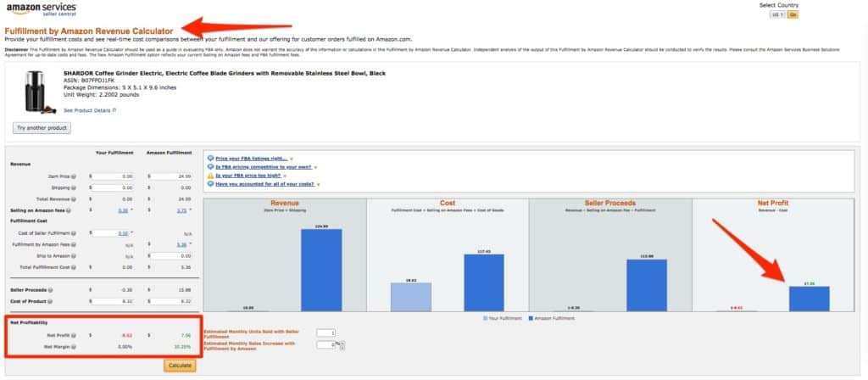The image size is (868, 380).
Task: Expand Your Fulfillment Selling on Amazon fees breakdown arrow
Action: coord(131,210)
